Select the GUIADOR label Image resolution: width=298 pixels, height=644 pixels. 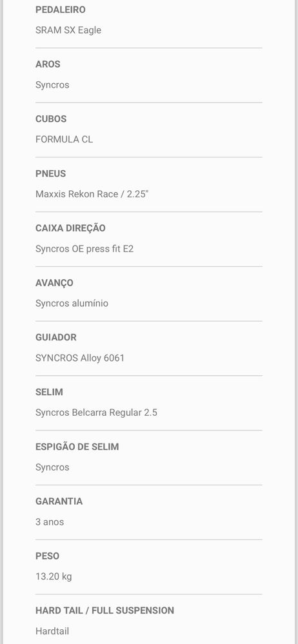point(56,338)
